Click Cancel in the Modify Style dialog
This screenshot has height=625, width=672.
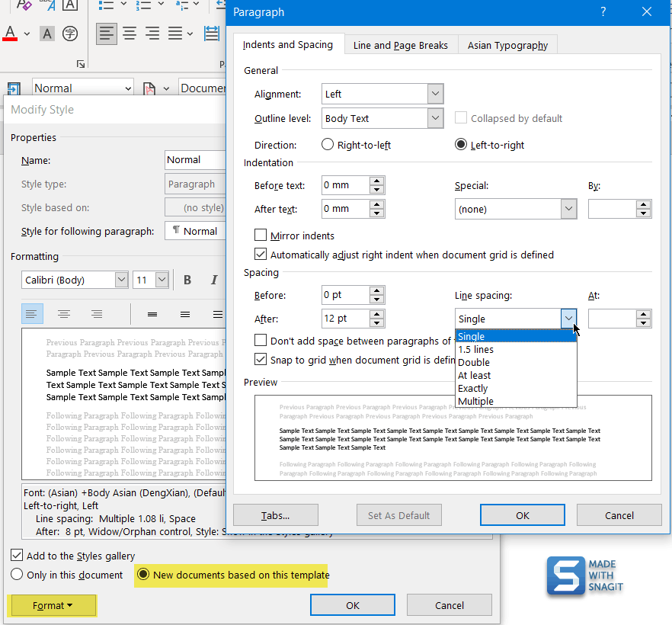click(450, 605)
